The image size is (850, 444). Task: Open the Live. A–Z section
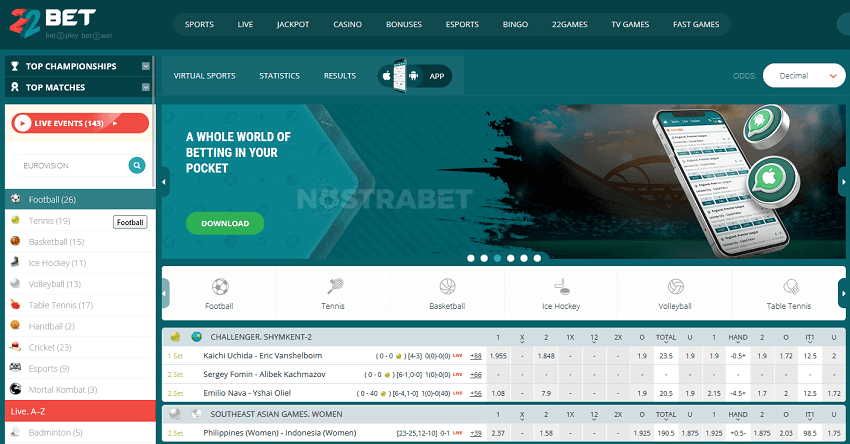[80, 411]
